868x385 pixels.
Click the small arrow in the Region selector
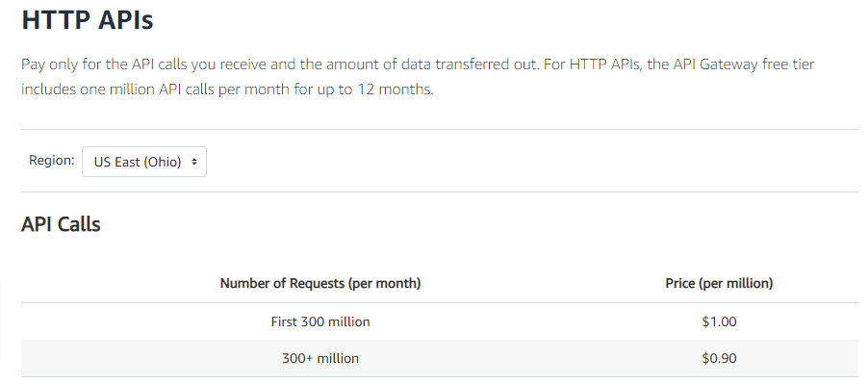[x=194, y=162]
